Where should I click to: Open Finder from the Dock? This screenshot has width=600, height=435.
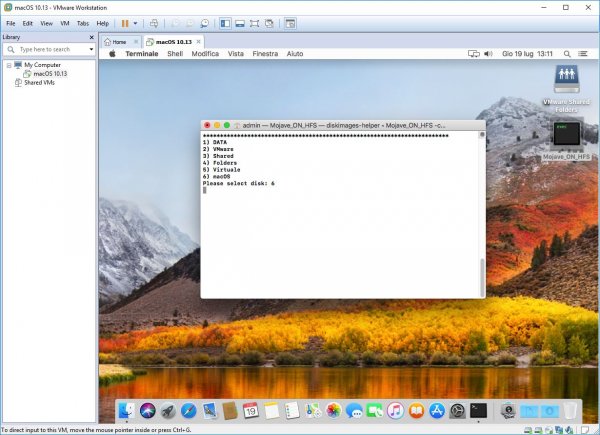(x=127, y=411)
